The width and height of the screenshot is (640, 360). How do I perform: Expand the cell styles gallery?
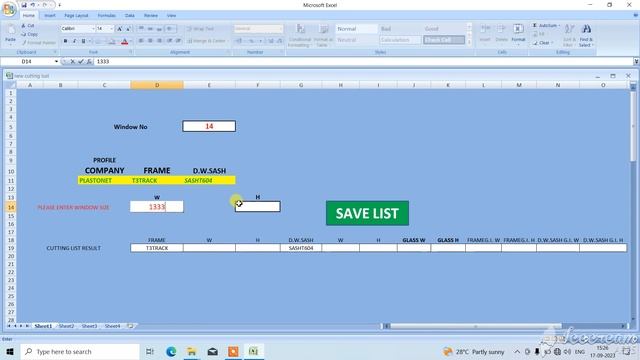click(469, 42)
